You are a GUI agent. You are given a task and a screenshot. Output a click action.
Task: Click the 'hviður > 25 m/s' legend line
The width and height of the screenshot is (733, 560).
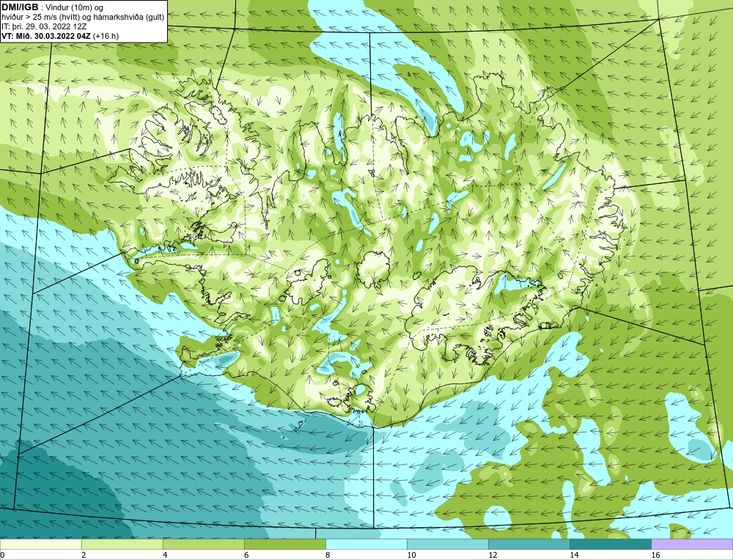tap(83, 18)
